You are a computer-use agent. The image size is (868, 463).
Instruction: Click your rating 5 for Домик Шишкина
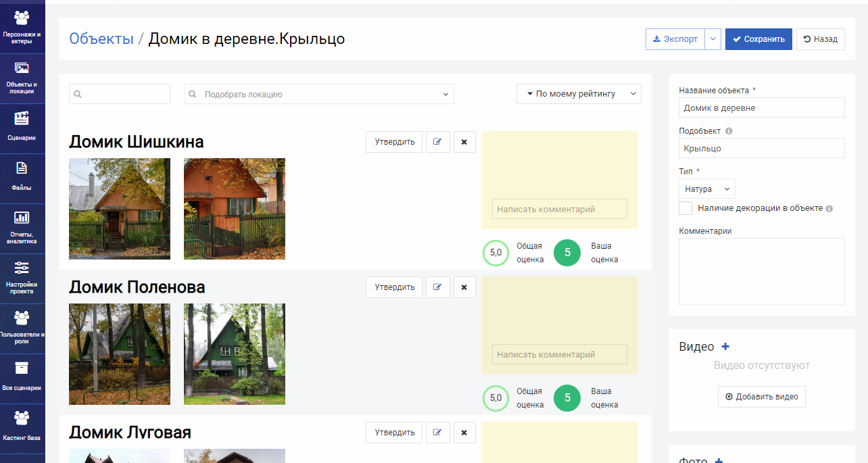pyautogui.click(x=567, y=253)
